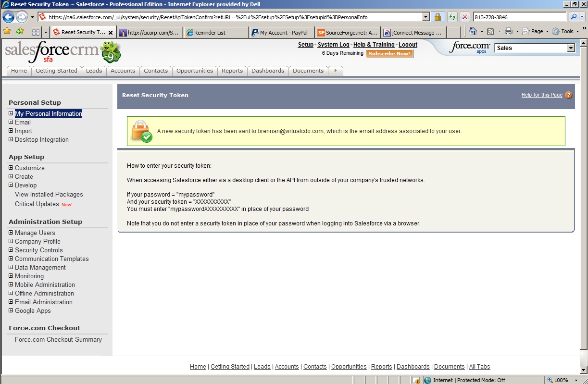Open the Page menu in command bar
The image size is (588, 384).
pos(535,32)
